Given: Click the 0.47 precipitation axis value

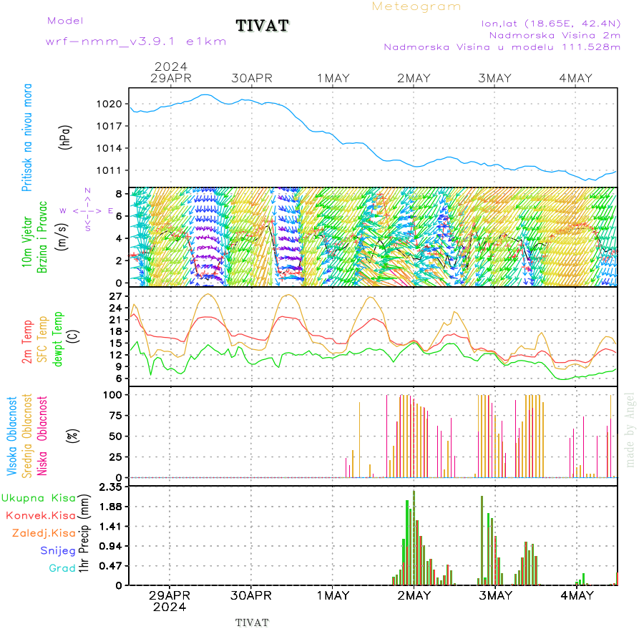Looking at the screenshot, I should (x=111, y=566).
